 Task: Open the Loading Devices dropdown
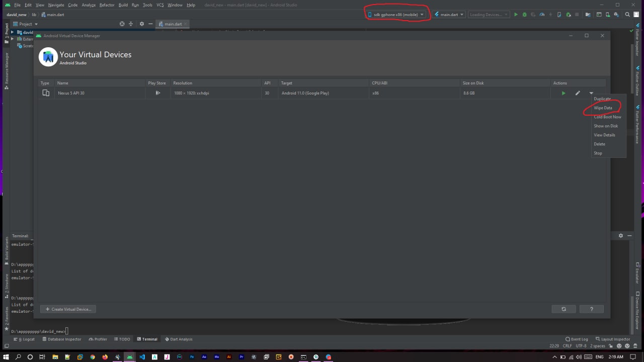[489, 15]
